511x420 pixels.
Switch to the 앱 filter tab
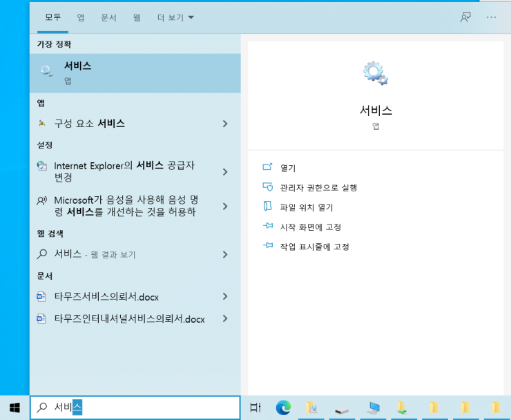81,17
